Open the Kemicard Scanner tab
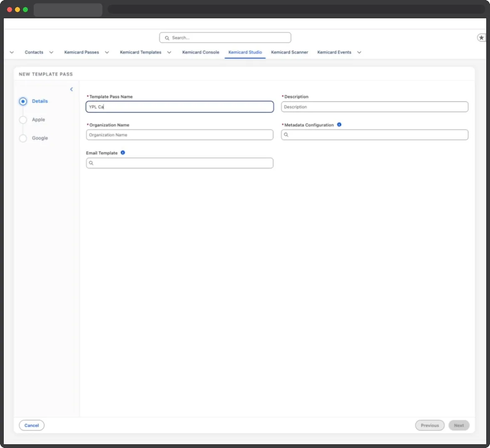Viewport: 490px width, 448px height. point(290,52)
